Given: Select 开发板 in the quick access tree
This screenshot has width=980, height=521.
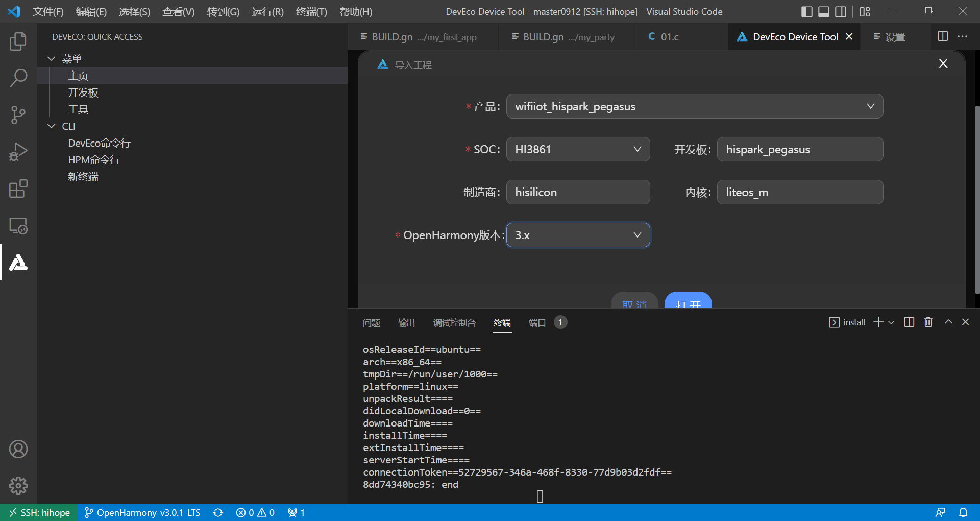Looking at the screenshot, I should [192, 92].
